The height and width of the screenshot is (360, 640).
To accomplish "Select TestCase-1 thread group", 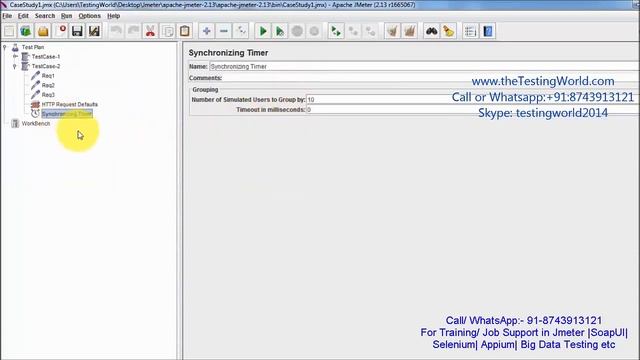I will point(46,57).
